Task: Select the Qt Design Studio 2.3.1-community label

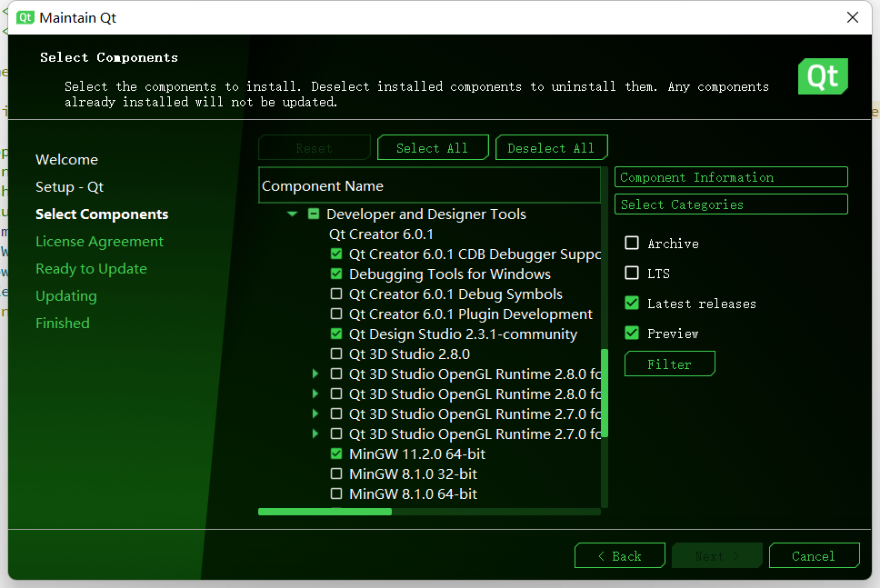Action: point(463,334)
